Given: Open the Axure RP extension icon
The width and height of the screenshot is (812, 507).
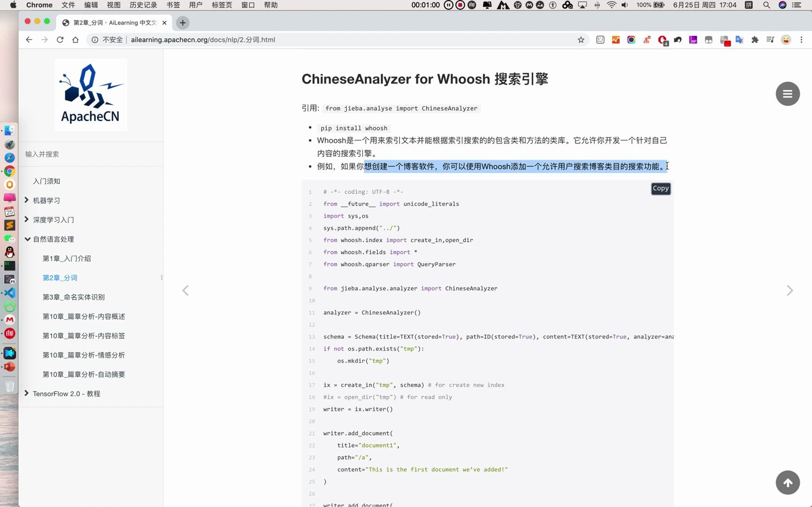Looking at the screenshot, I should click(x=693, y=40).
